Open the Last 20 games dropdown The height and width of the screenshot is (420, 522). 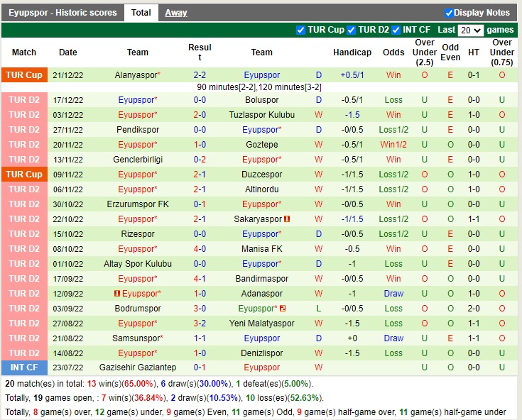tap(470, 31)
